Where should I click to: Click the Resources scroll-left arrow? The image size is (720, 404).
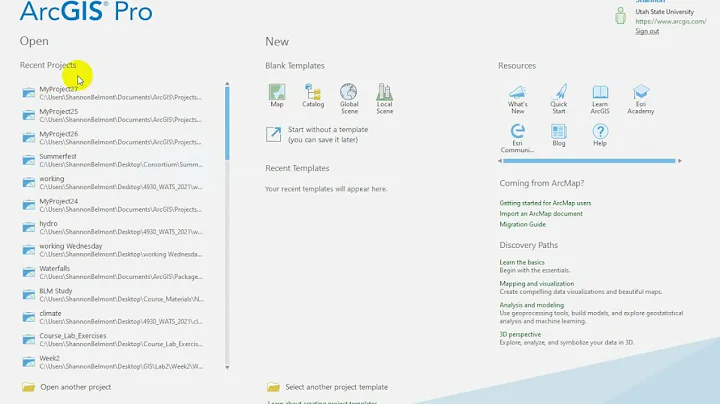pyautogui.click(x=500, y=161)
